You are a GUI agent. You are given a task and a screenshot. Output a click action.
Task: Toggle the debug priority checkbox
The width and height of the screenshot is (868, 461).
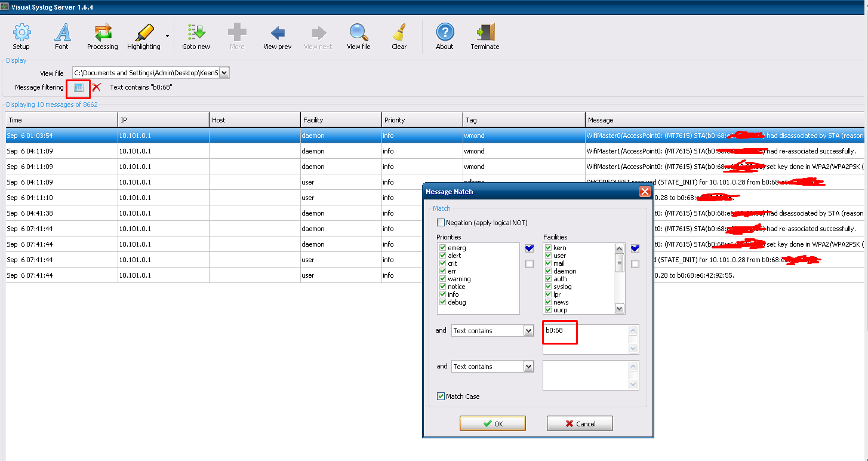point(442,302)
